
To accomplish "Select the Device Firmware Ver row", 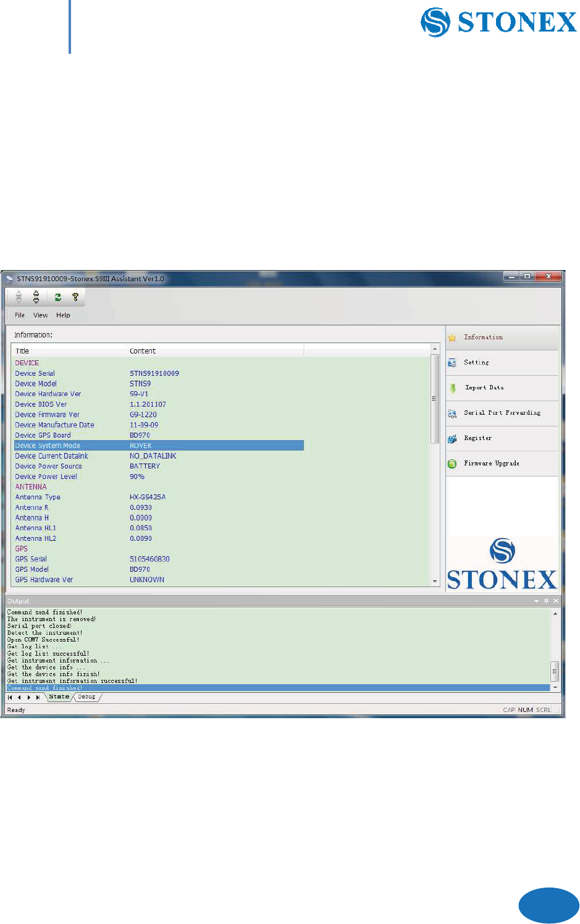I will 158,415.
